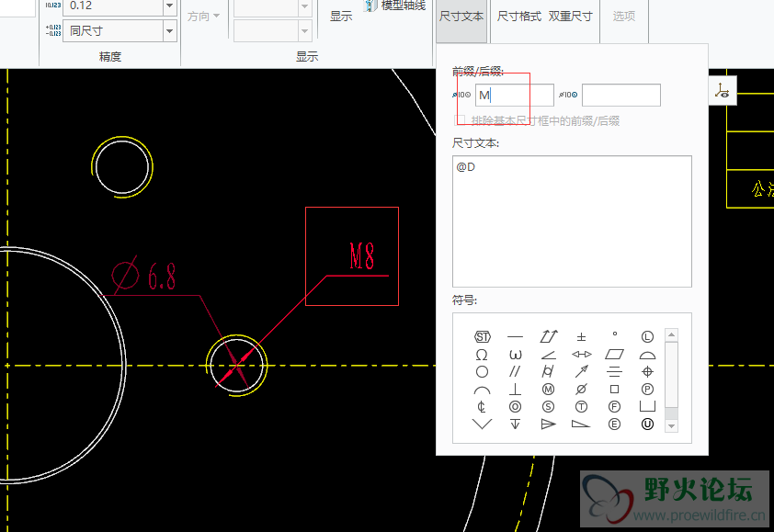Open the 同尺寸 tolerance precision dropdown
Screen dimensions: 774x532
click(x=169, y=31)
